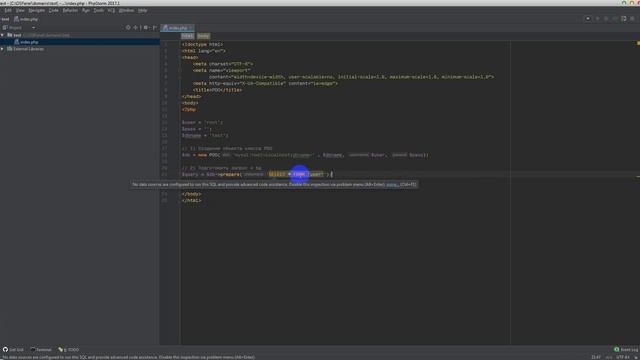Click the rightmost icon in the top toolbar

click(x=632, y=18)
